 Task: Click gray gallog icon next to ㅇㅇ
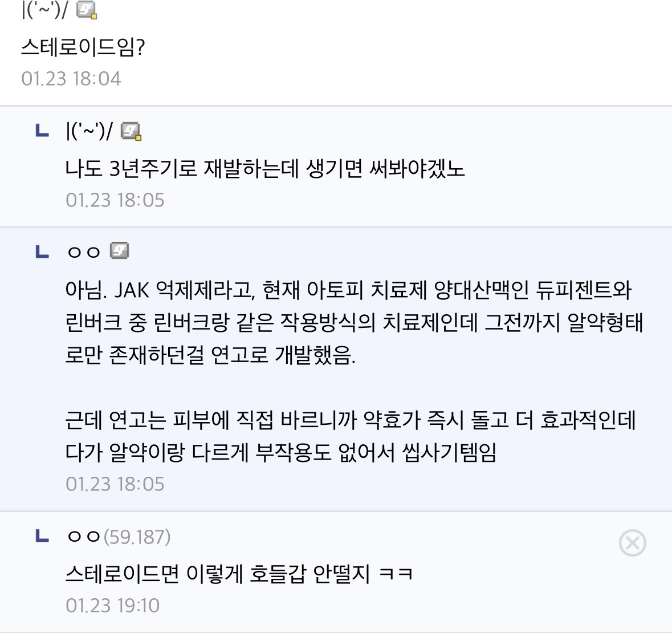coord(119,251)
